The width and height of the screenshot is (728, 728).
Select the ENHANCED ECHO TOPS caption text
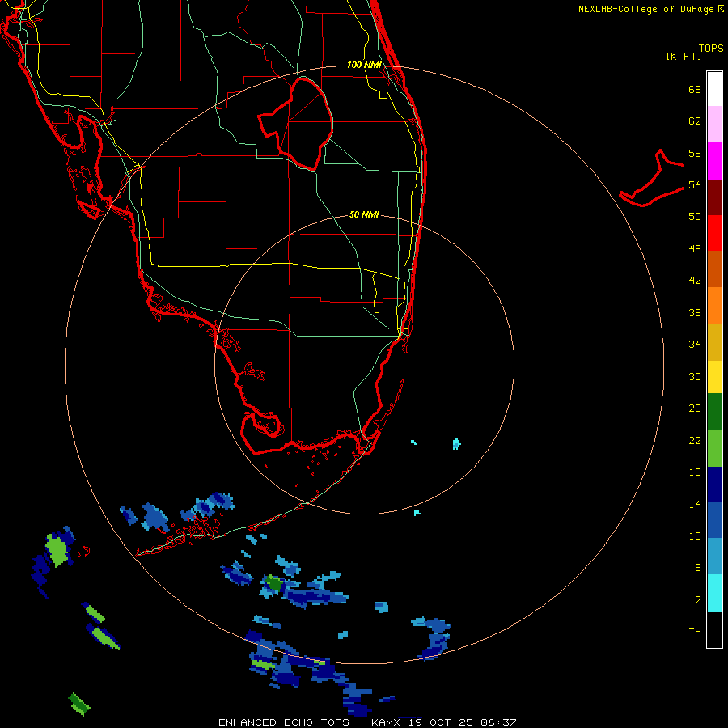(x=283, y=722)
